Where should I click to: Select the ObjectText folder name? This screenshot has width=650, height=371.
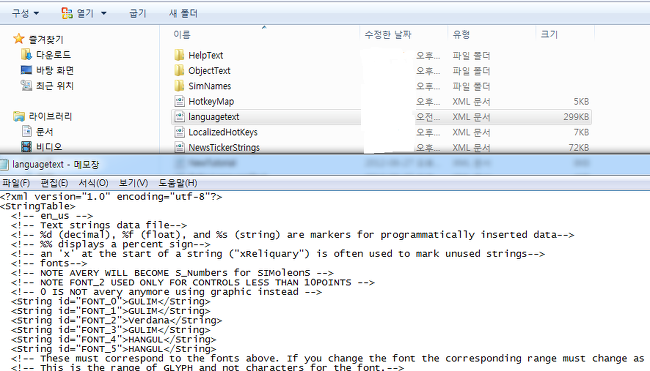coord(209,70)
